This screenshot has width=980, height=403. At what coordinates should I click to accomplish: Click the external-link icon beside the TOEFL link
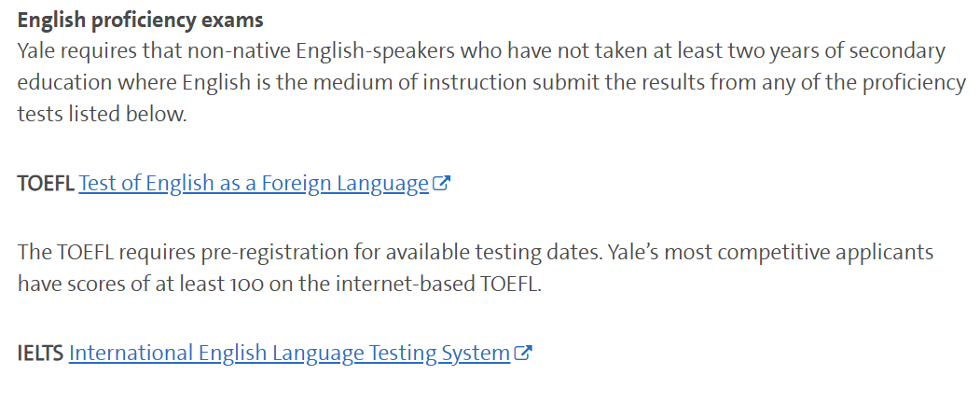tap(443, 184)
